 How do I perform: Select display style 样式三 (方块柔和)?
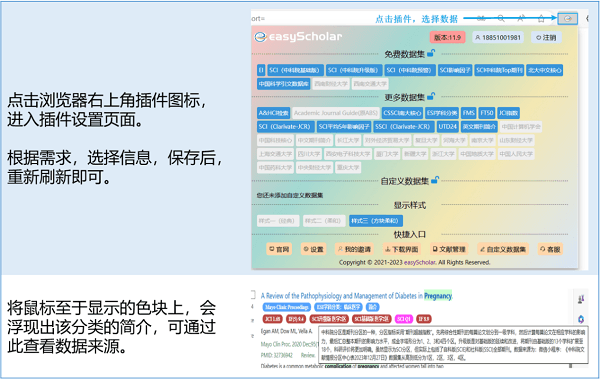coord(375,221)
